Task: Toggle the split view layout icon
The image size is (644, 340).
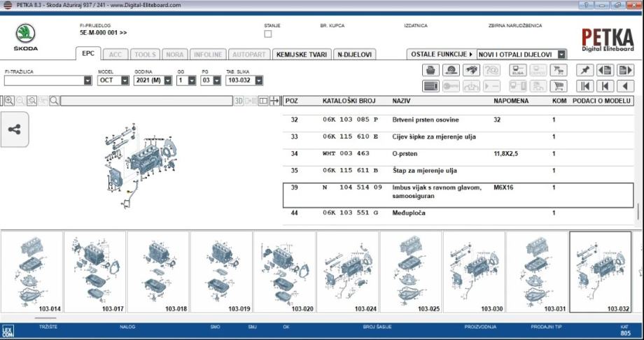Action: tap(263, 101)
